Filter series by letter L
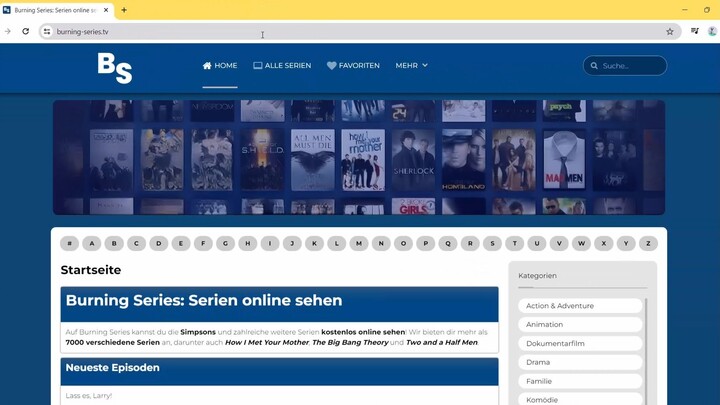Screen dimensions: 720x405 337,243
